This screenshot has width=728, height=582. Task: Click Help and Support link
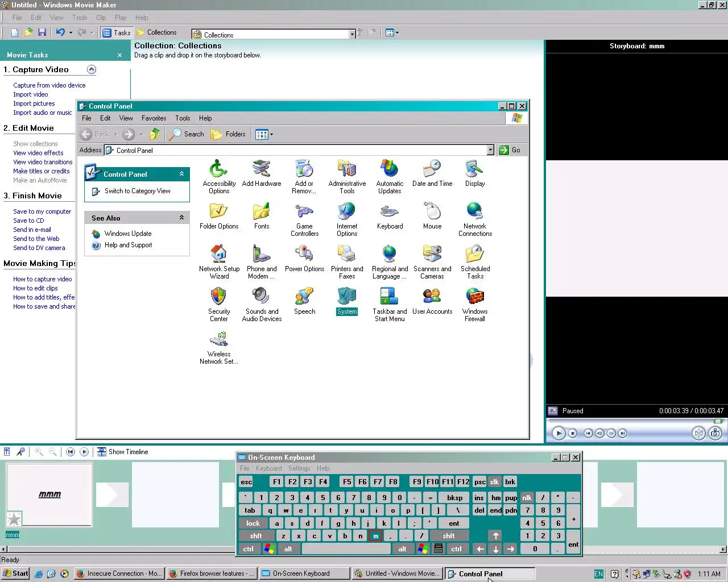pyautogui.click(x=128, y=245)
